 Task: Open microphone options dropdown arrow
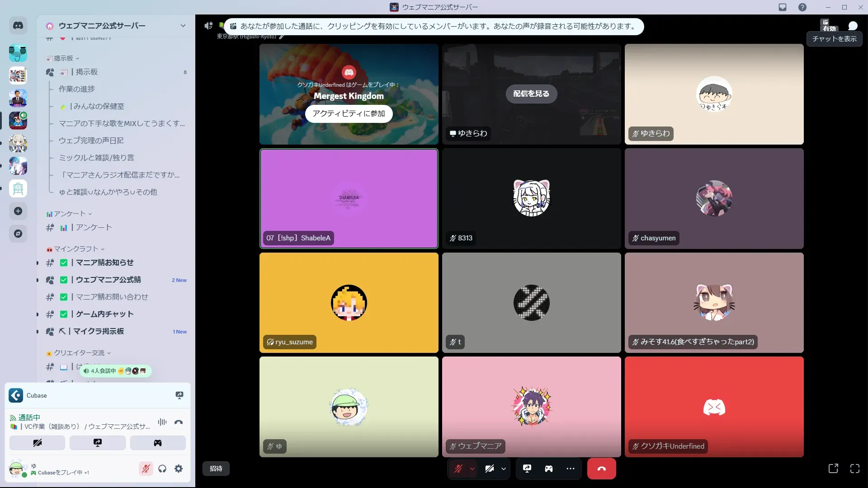(x=472, y=469)
